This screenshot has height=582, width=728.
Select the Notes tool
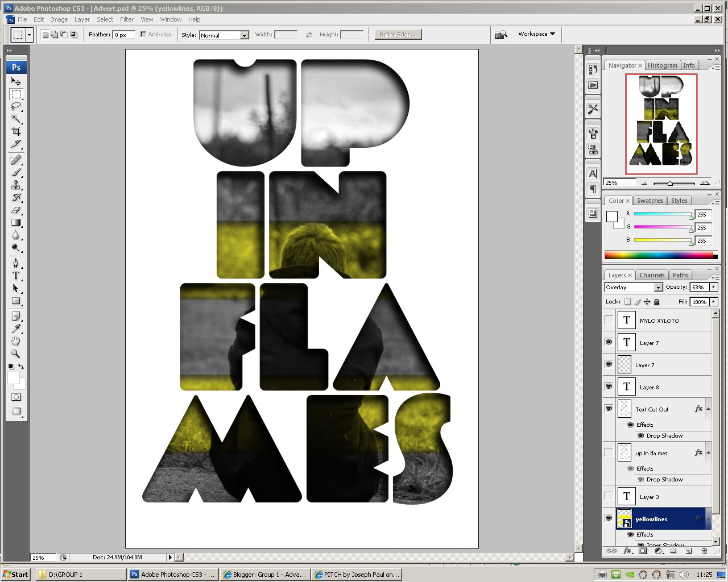click(16, 316)
